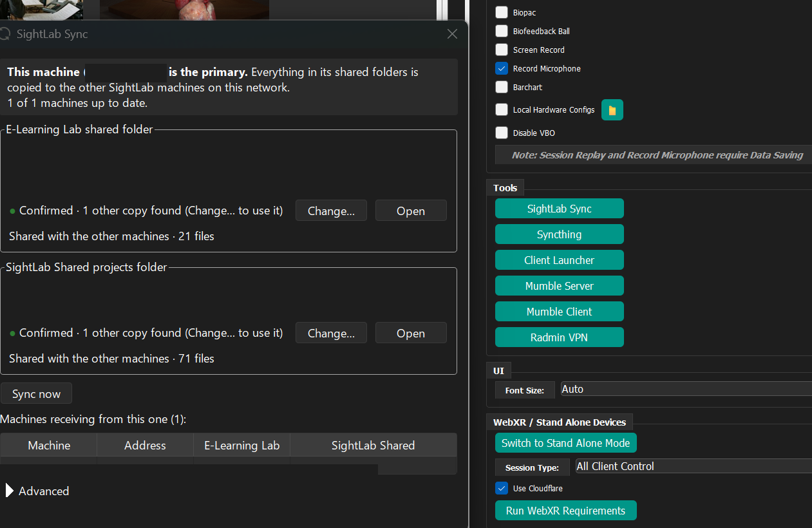Open the SightLab Shared projects folder
This screenshot has height=528, width=812.
click(411, 333)
